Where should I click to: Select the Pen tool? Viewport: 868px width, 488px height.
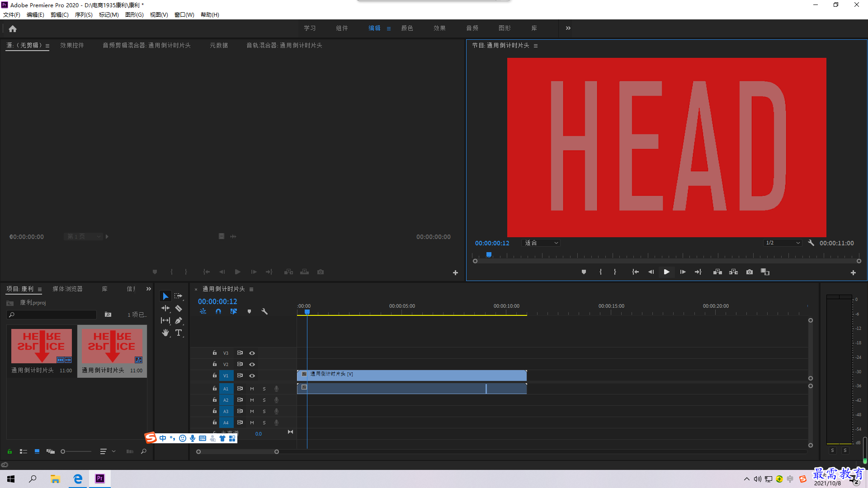179,320
